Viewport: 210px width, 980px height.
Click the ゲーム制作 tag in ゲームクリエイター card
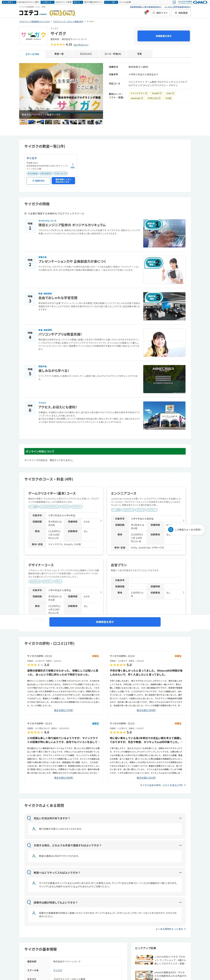coord(34,507)
